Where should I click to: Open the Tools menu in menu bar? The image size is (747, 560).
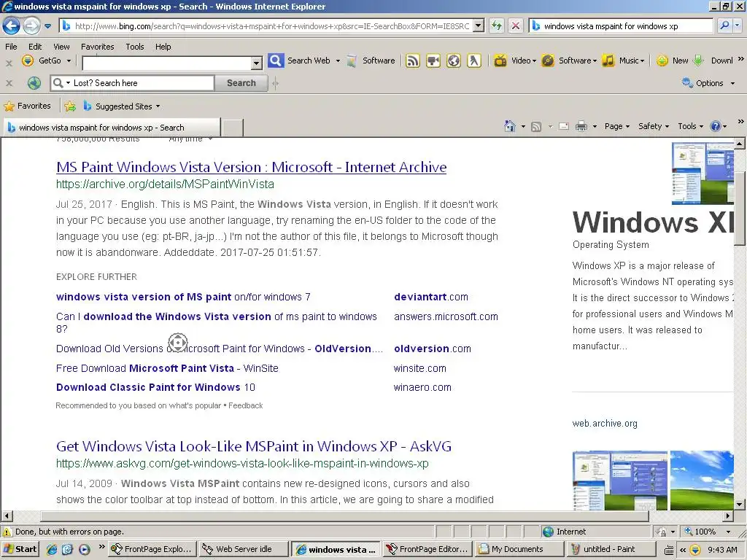click(x=135, y=47)
